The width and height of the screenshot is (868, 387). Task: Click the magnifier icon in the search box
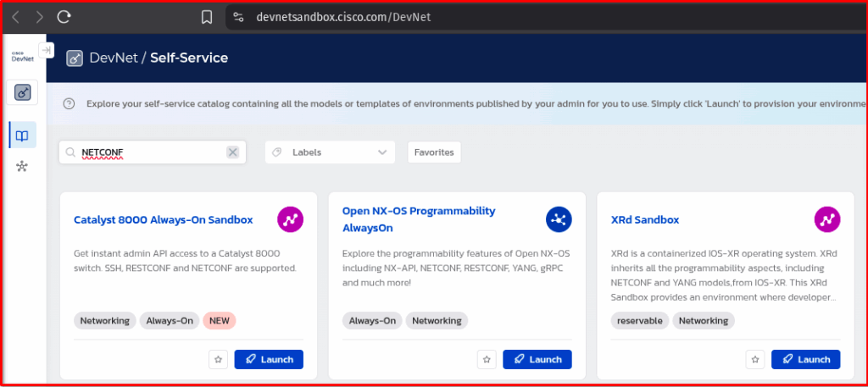70,152
